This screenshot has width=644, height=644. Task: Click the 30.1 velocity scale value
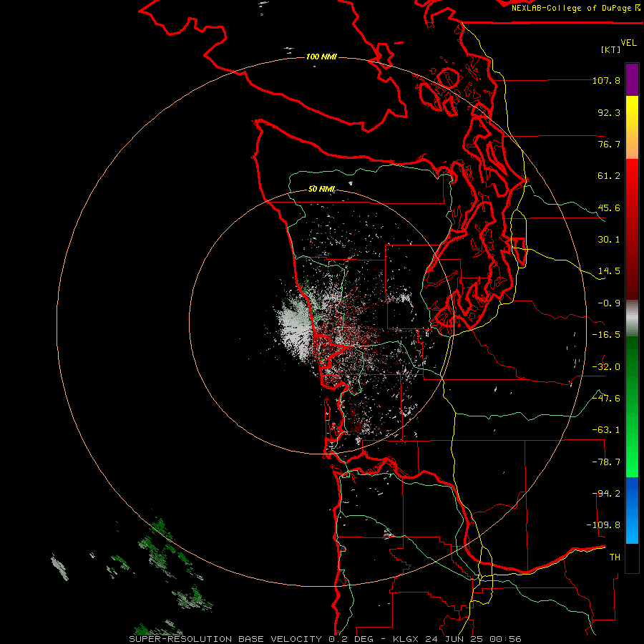(609, 240)
